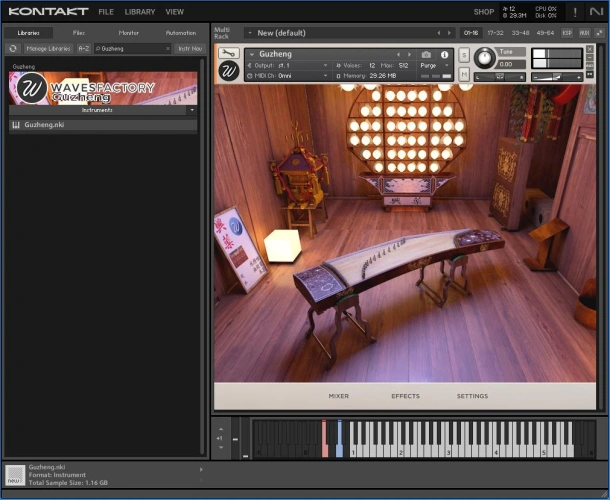Mute the Guzheng instrument
This screenshot has height=500, width=610.
pos(464,74)
